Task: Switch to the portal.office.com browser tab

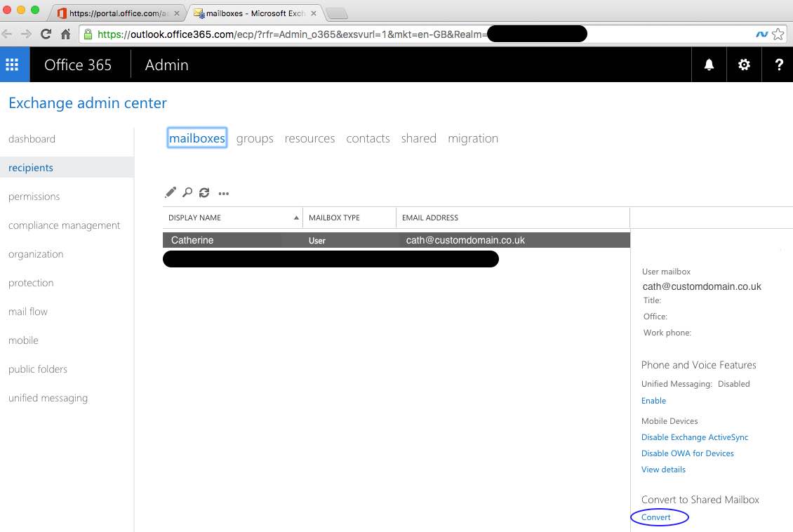Action: (x=119, y=13)
